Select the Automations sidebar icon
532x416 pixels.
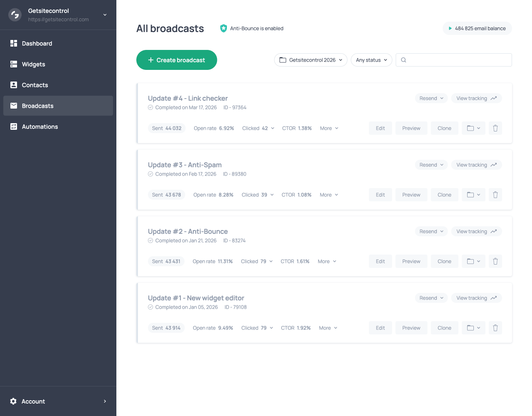tap(13, 126)
